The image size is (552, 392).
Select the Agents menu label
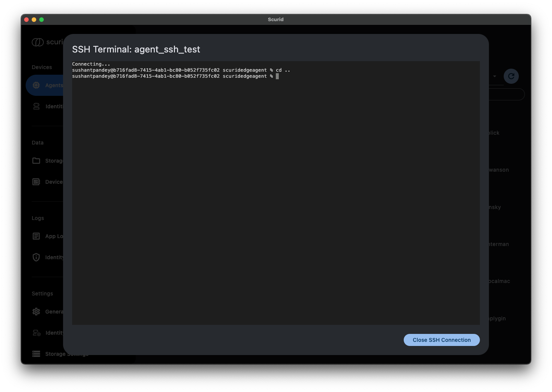[54, 85]
